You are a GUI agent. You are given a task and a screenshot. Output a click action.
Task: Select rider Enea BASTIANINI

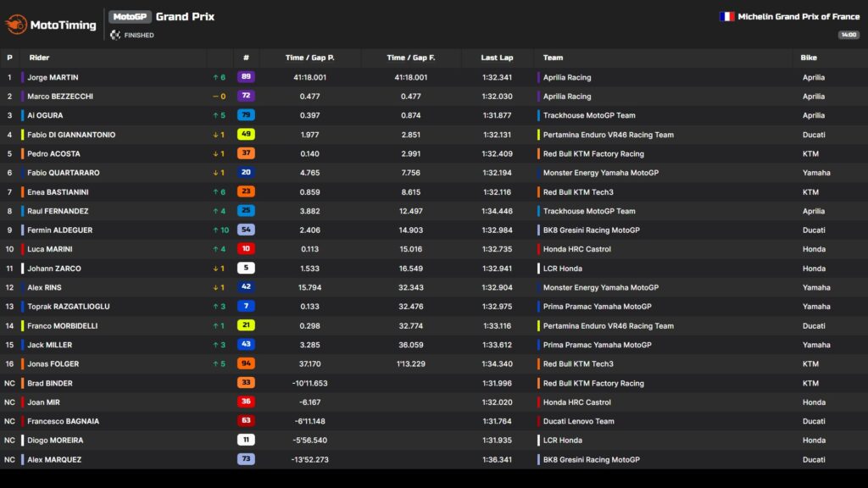(x=58, y=192)
